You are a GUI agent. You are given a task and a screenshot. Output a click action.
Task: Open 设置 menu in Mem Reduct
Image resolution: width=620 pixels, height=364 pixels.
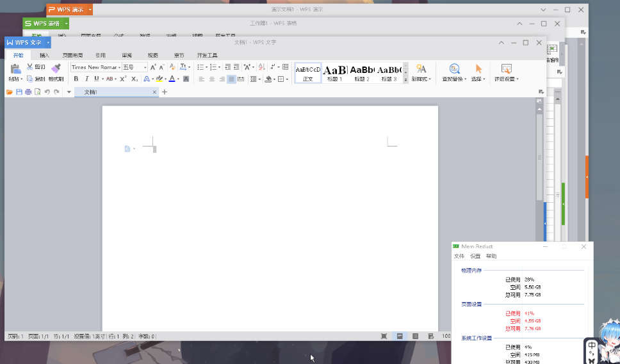[x=475, y=256]
